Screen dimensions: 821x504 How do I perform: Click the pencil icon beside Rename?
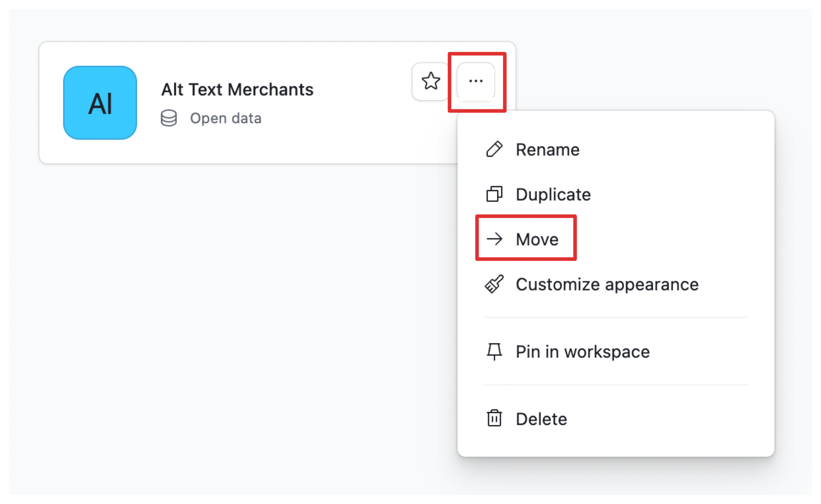click(x=494, y=149)
